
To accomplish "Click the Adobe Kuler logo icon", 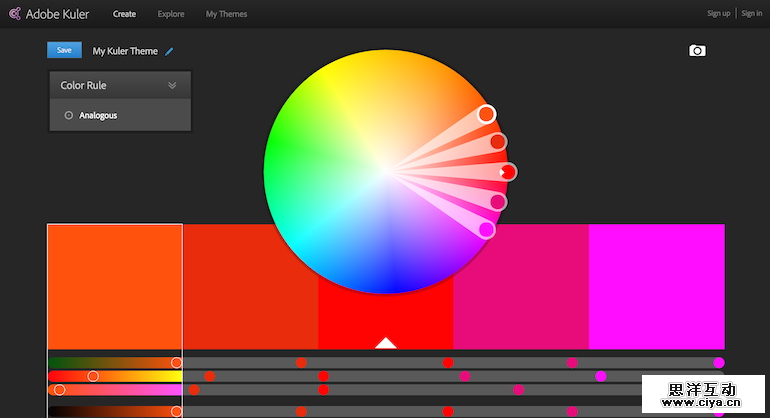I will [x=14, y=14].
